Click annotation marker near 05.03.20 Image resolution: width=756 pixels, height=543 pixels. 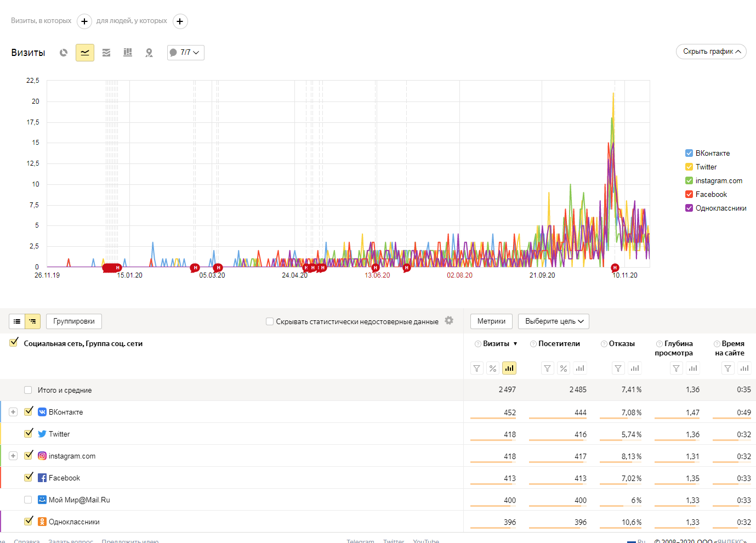218,268
